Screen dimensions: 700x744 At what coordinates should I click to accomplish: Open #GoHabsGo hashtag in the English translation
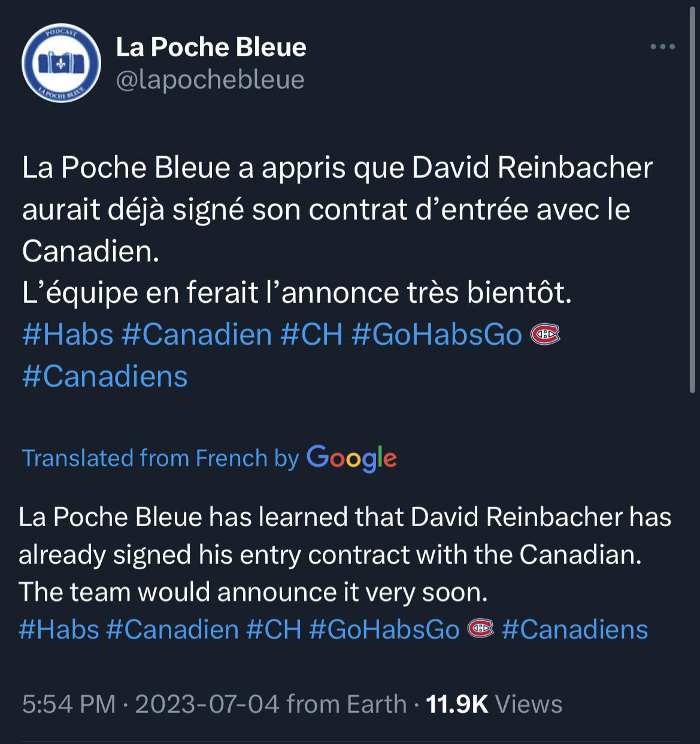[384, 629]
